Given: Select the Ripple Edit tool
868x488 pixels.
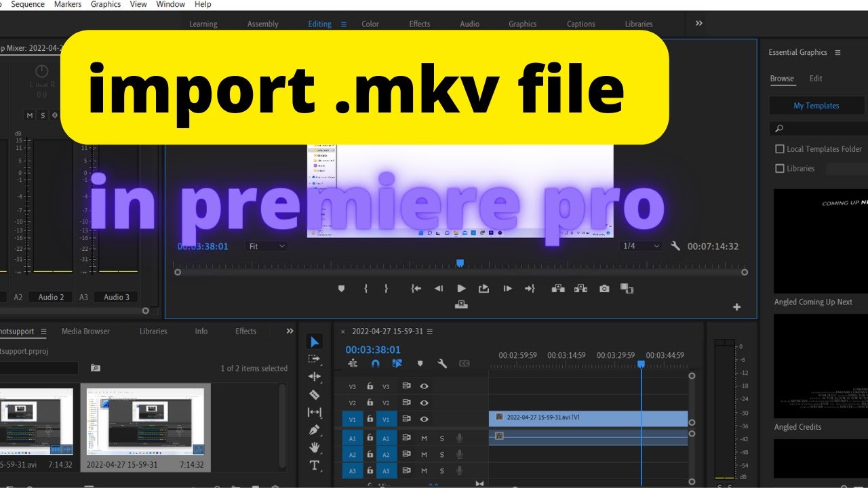Looking at the screenshot, I should coord(314,377).
